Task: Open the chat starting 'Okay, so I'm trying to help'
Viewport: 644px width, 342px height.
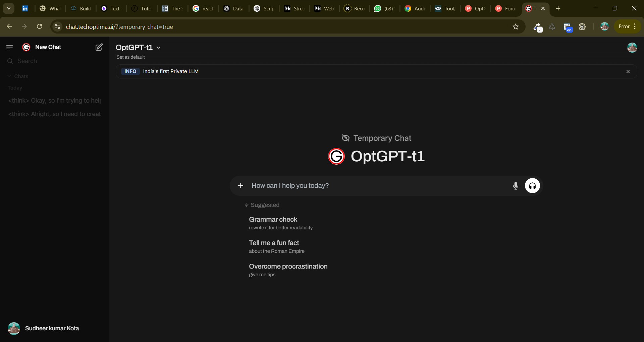Action: click(55, 101)
